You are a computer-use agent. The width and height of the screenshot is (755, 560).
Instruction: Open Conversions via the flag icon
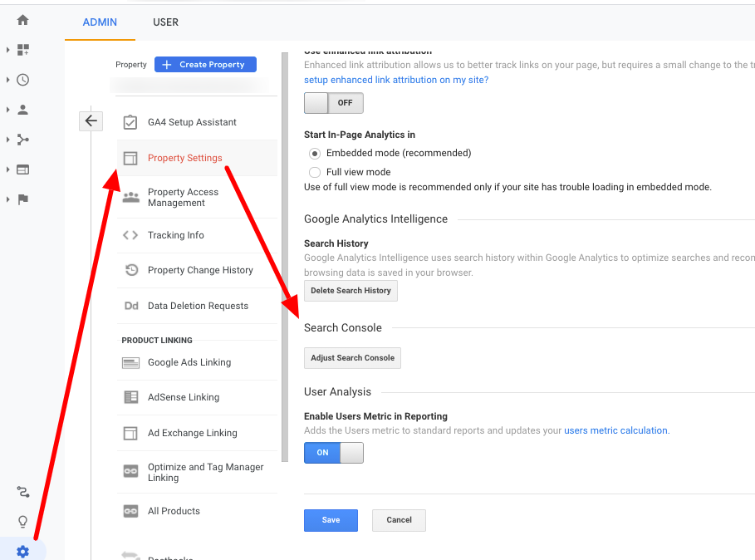[x=23, y=199]
